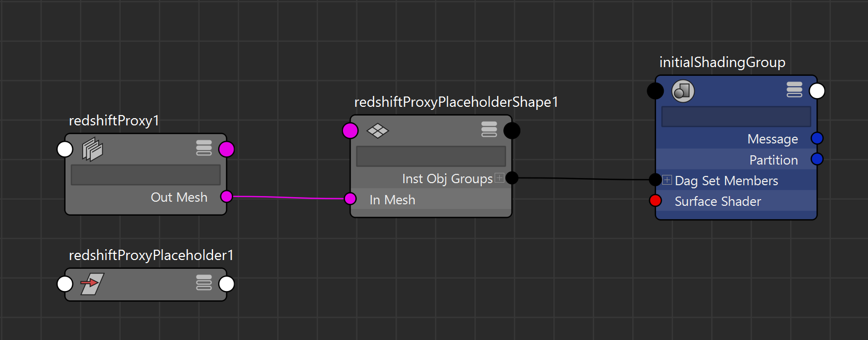This screenshot has height=340, width=868.
Task: Select the magenta Out Mesh to In Mesh connection
Action: click(288, 198)
